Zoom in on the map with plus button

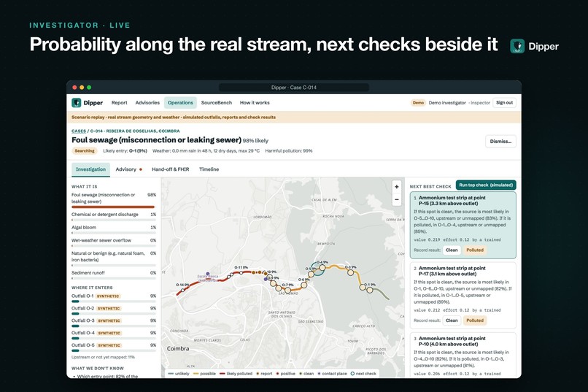(396, 187)
